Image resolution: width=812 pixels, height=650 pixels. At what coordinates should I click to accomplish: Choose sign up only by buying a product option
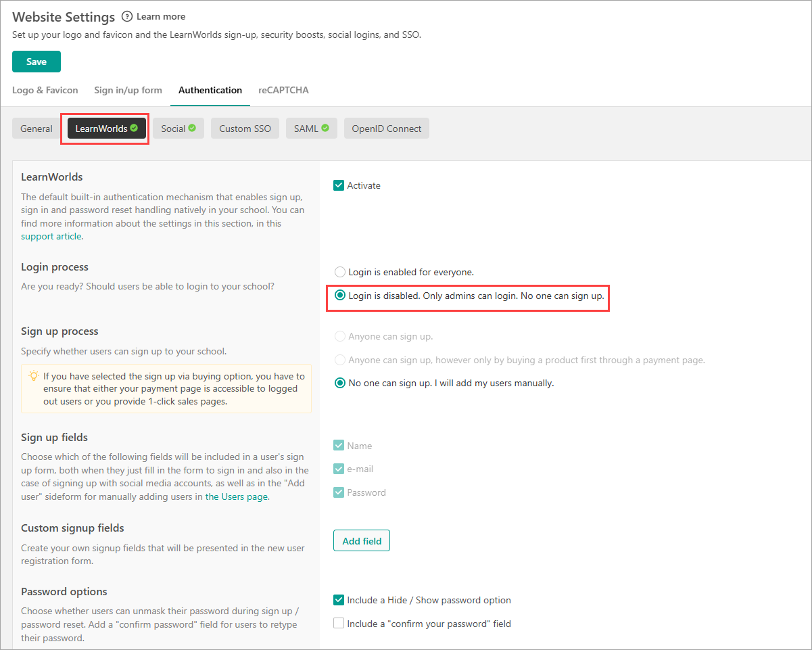(x=340, y=360)
